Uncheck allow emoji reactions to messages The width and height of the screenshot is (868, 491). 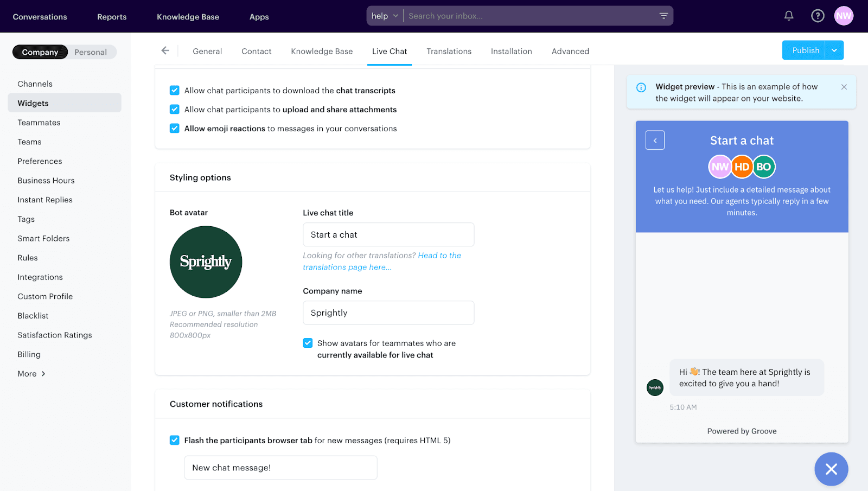tap(174, 128)
